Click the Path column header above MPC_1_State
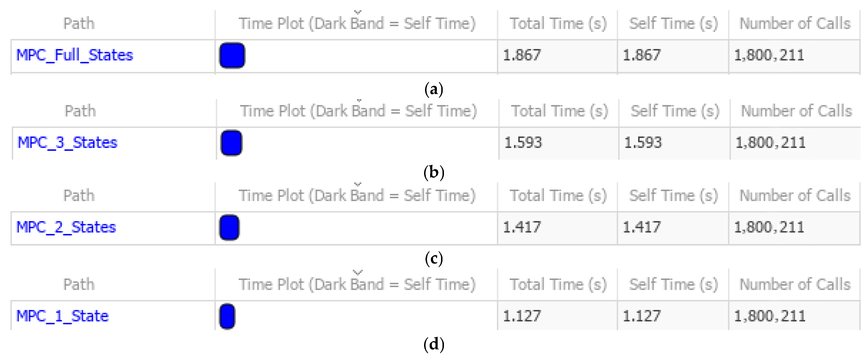Screen dimensions: 868x360 point(79,284)
